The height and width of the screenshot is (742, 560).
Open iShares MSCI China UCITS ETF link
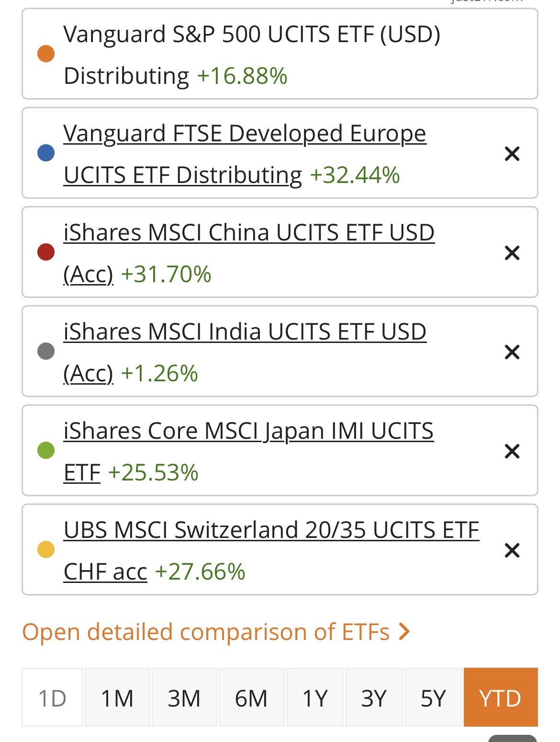point(248,233)
